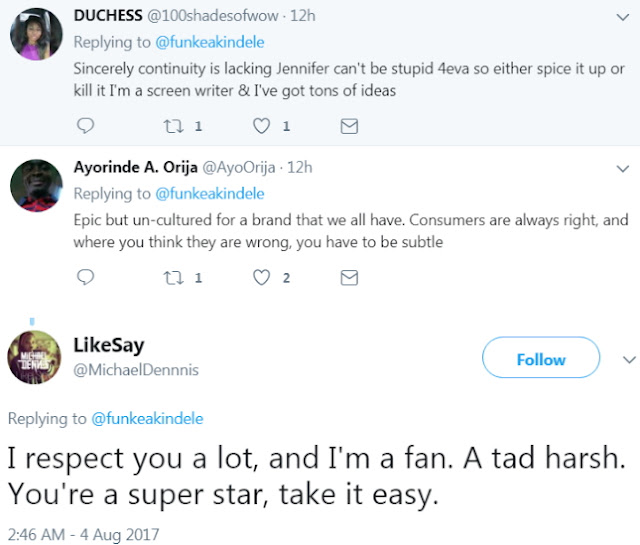The width and height of the screenshot is (640, 545).
Task: Send Ayorinde's tweet via envelope icon
Action: click(349, 277)
